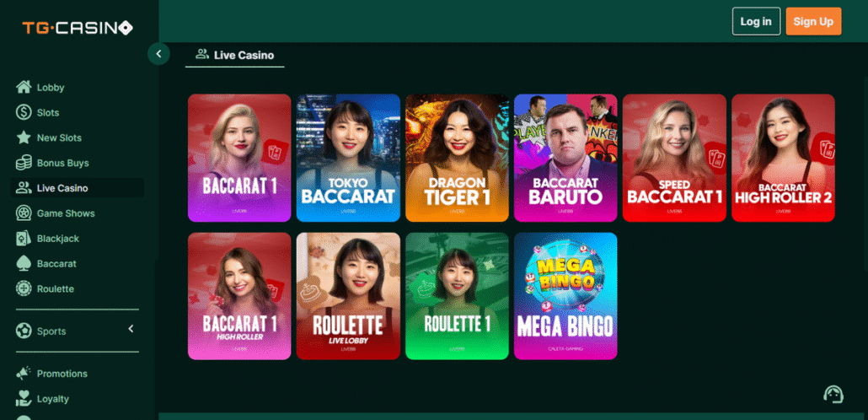Click the Lobby home icon
868x420 pixels.
24,87
